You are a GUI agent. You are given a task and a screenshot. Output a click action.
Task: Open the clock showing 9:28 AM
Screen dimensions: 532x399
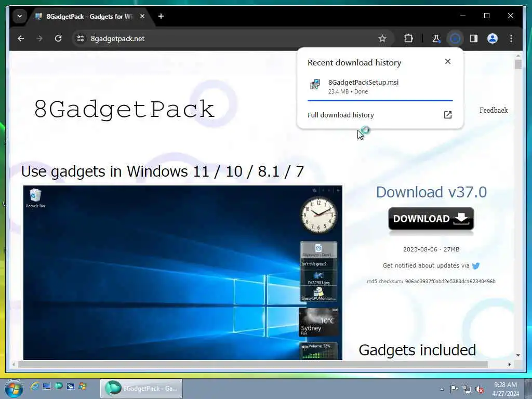point(506,389)
